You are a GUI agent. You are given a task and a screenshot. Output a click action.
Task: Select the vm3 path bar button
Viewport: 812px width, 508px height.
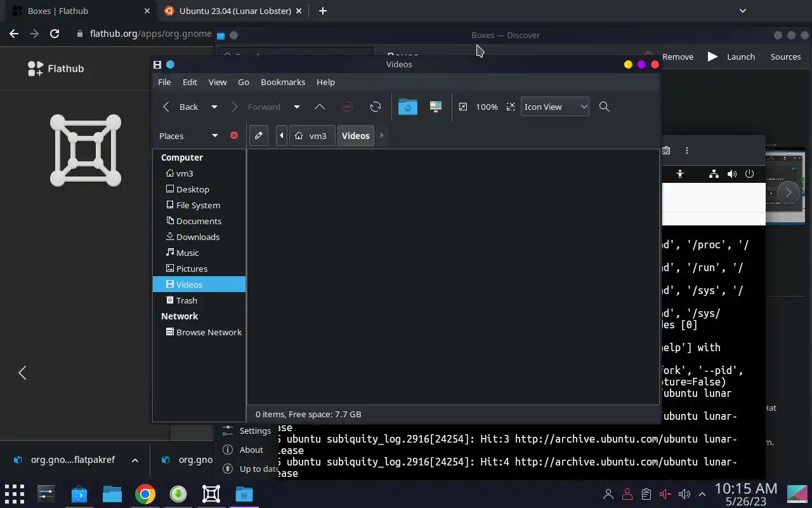pyautogui.click(x=311, y=135)
